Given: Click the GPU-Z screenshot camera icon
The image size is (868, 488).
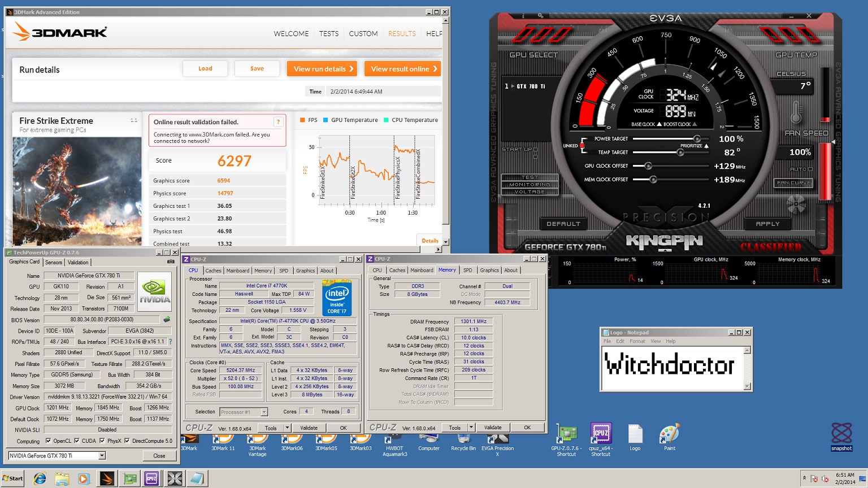Looking at the screenshot, I should (171, 262).
